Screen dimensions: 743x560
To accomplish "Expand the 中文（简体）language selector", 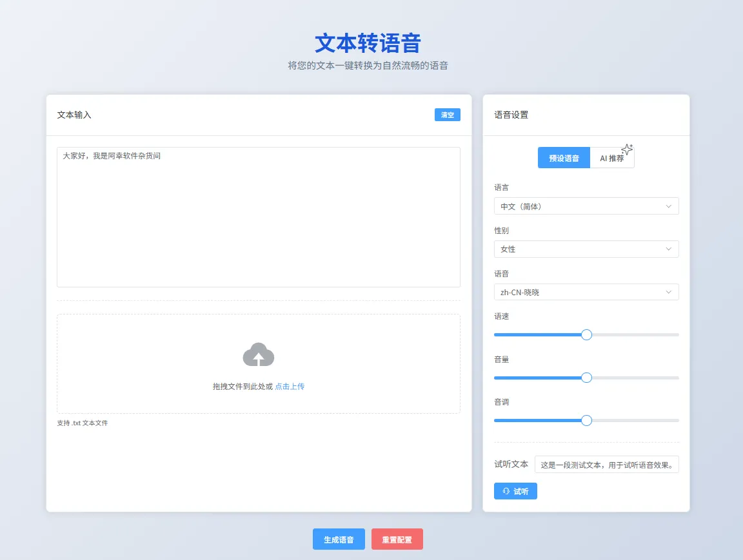I will click(586, 206).
